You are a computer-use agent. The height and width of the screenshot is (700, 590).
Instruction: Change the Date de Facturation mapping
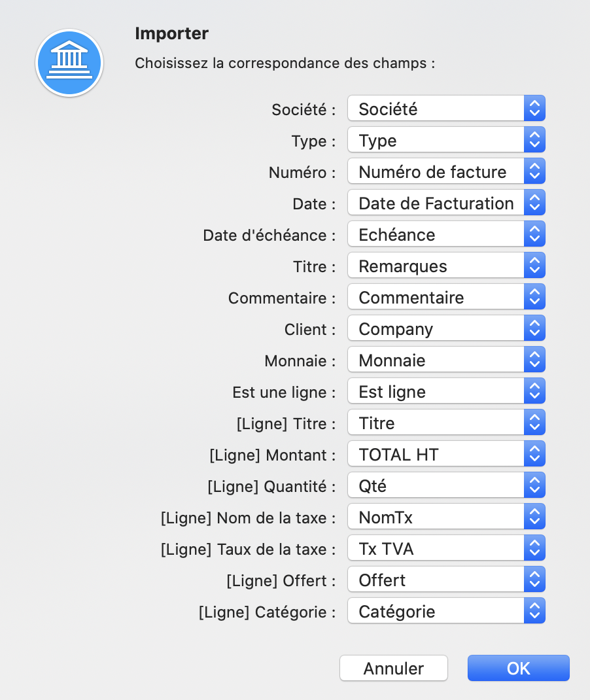pyautogui.click(x=446, y=203)
